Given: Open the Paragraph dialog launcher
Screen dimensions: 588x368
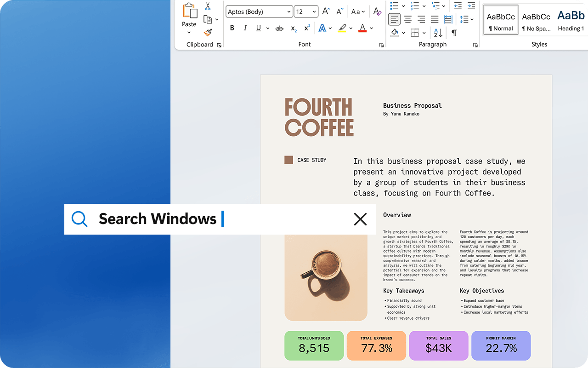Looking at the screenshot, I should 475,45.
